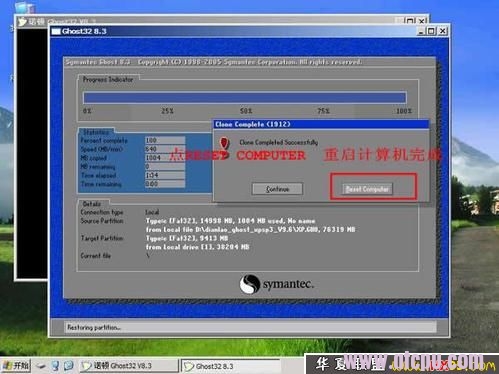Click the Time elapsed value field
This screenshot has width=499, height=374.
(165, 175)
